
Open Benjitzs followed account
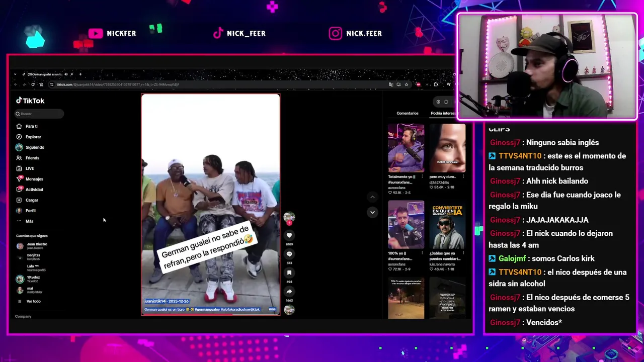click(x=29, y=257)
